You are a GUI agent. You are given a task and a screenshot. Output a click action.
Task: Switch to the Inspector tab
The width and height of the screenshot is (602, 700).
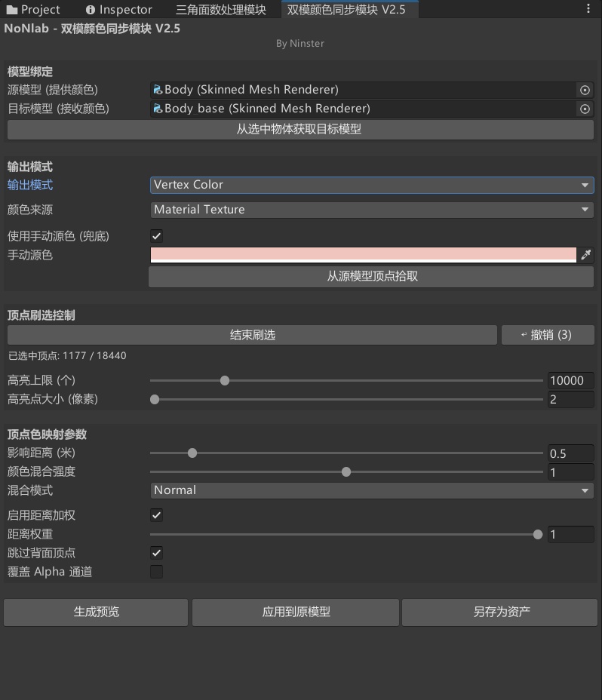click(118, 9)
